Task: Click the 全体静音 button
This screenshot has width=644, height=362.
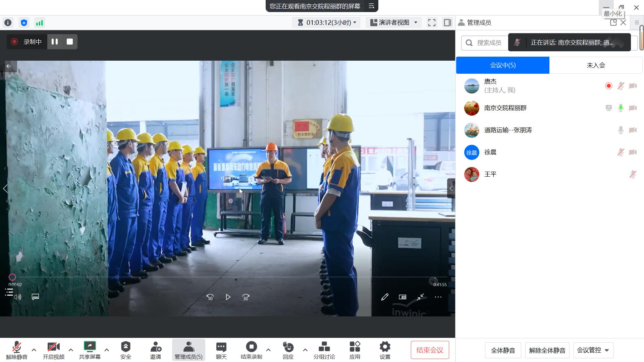Action: tap(502, 350)
